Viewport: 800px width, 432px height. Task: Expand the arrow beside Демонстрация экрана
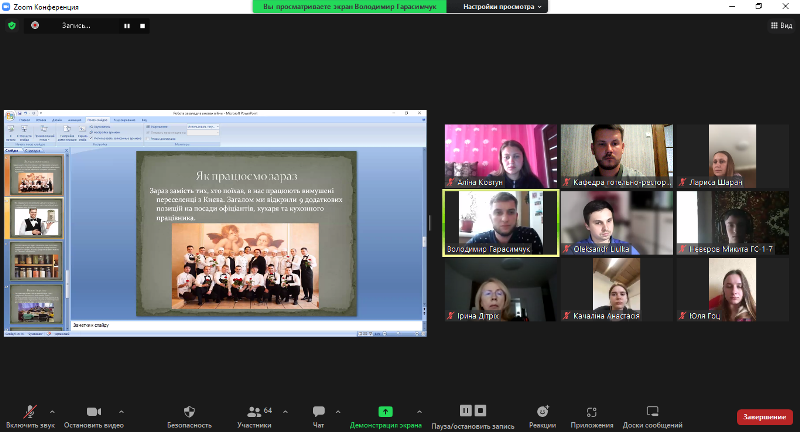coord(419,412)
